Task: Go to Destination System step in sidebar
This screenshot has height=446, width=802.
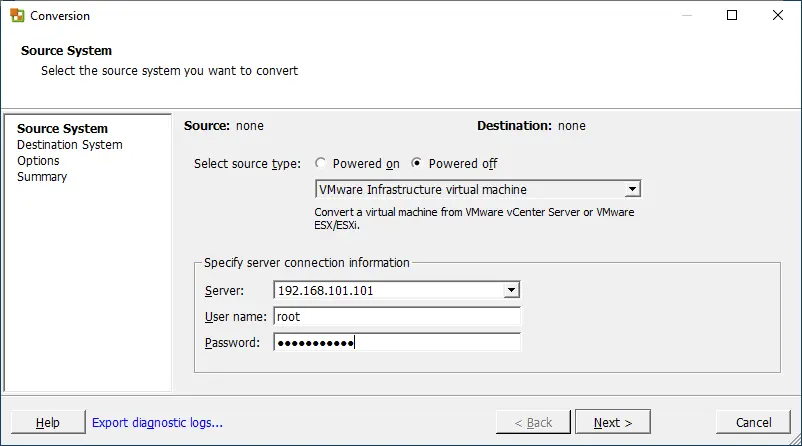Action: click(x=70, y=145)
